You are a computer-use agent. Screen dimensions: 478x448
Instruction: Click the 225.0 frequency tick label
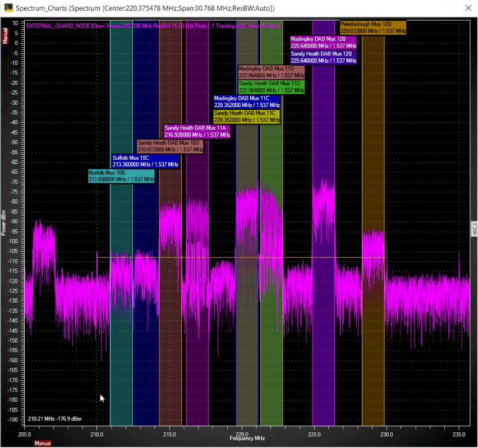314,435
